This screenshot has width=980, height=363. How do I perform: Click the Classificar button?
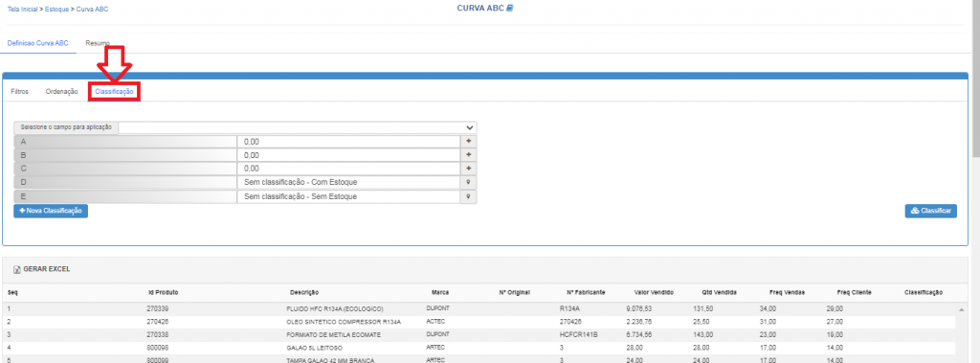tap(930, 211)
